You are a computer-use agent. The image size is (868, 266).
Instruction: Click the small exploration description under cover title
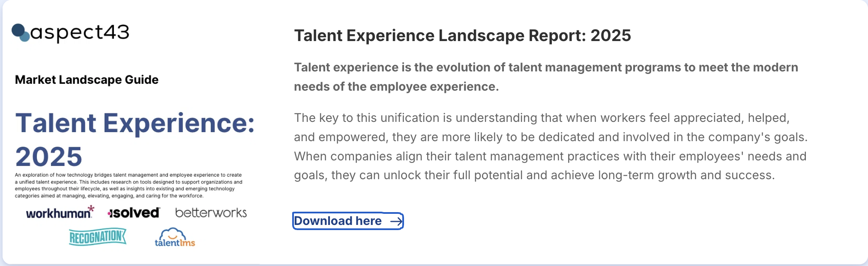[129, 185]
